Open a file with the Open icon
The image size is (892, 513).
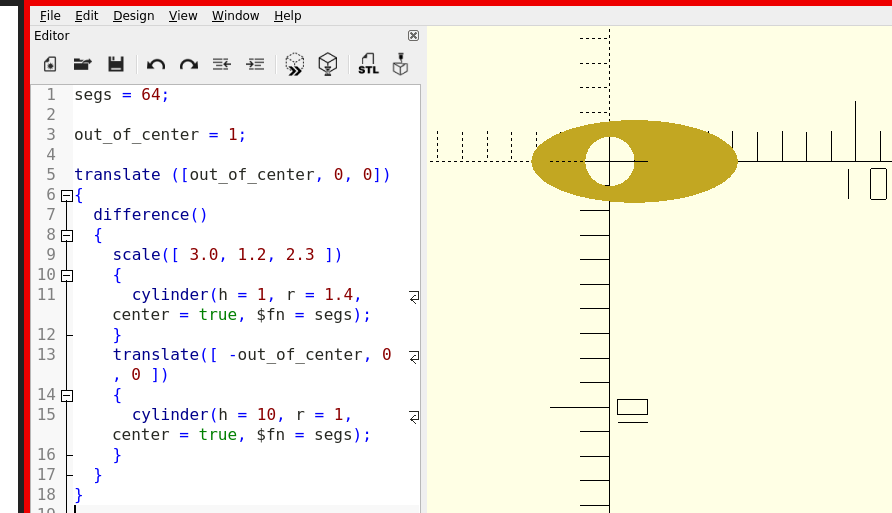[x=83, y=64]
